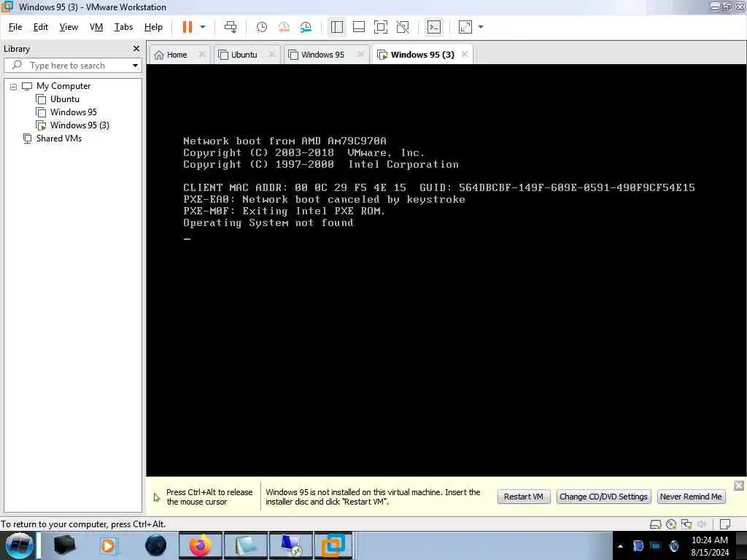Open console view toolbar icon
Viewport: 747px width, 560px height.
[x=434, y=27]
